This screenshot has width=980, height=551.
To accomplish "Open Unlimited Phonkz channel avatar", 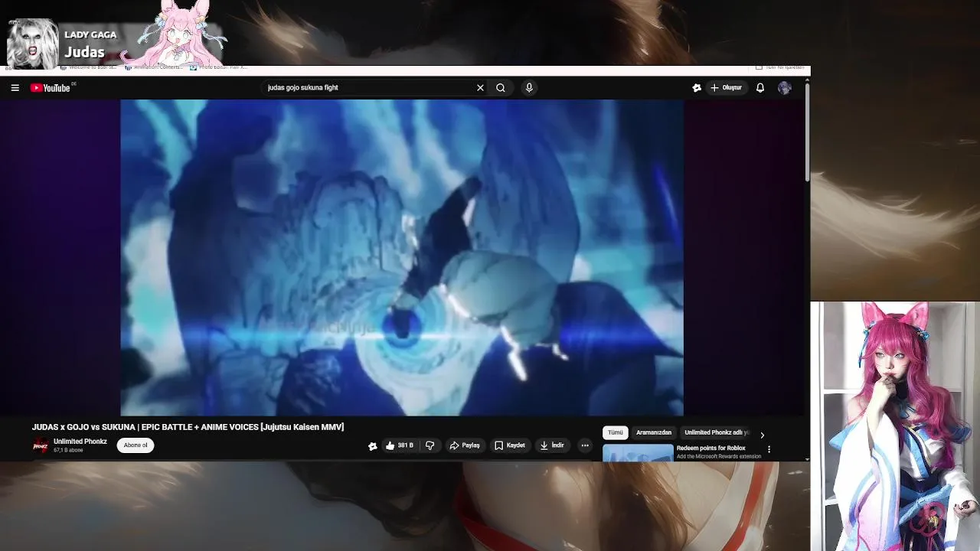I will point(40,445).
